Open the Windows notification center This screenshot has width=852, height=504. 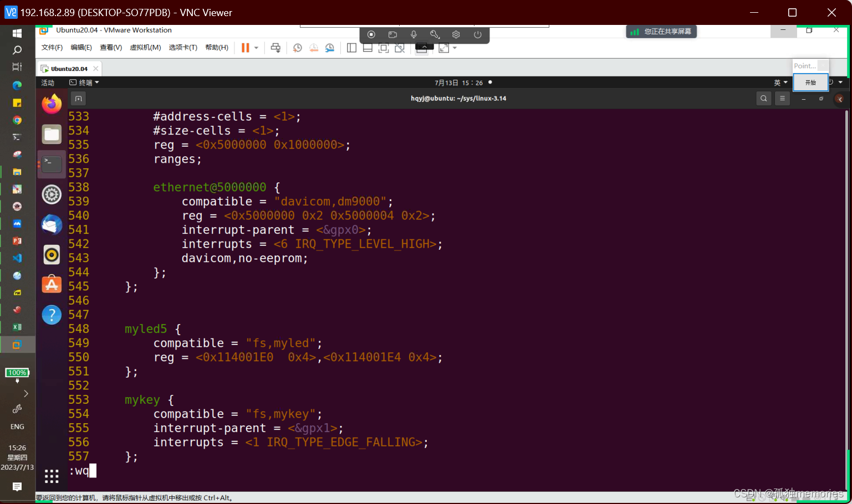click(x=17, y=487)
